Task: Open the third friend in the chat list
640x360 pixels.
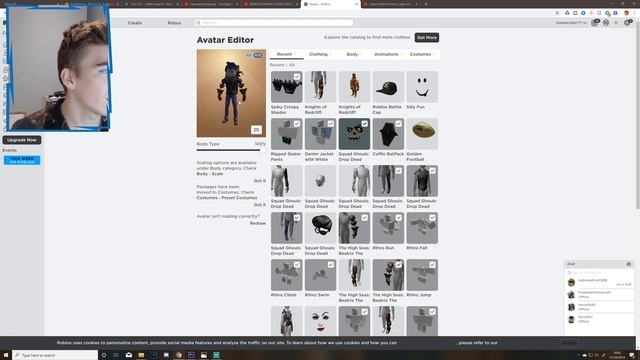Action: point(599,307)
